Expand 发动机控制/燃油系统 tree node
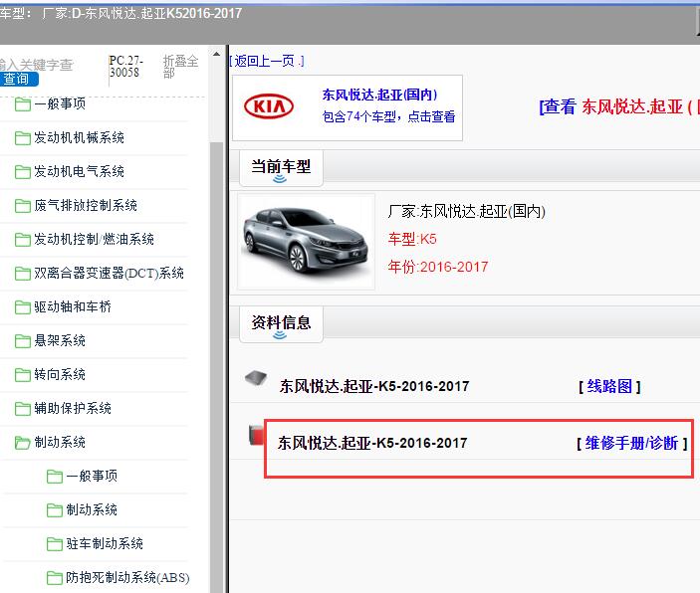Screen dimensions: 700x593 95,240
